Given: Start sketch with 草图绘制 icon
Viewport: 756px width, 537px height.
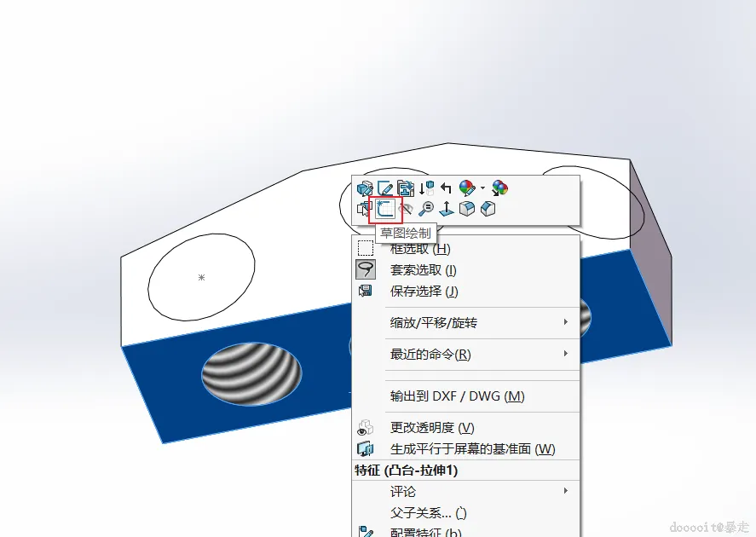Looking at the screenshot, I should (385, 209).
